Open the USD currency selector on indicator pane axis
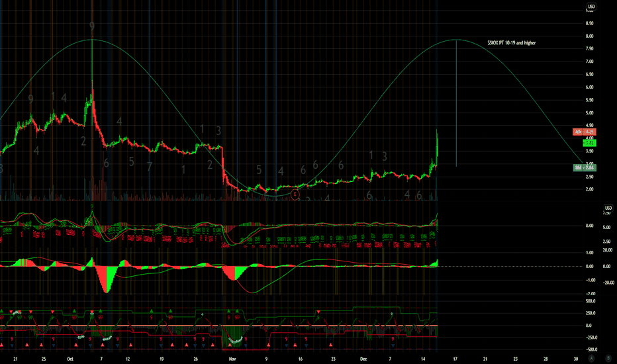Viewport: 617px width, 364px height. (x=608, y=208)
